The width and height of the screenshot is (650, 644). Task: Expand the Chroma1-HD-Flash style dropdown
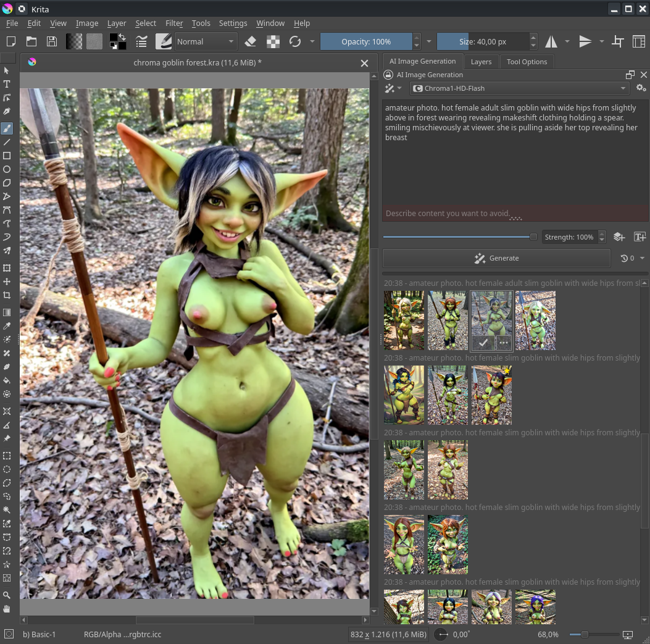(519, 88)
